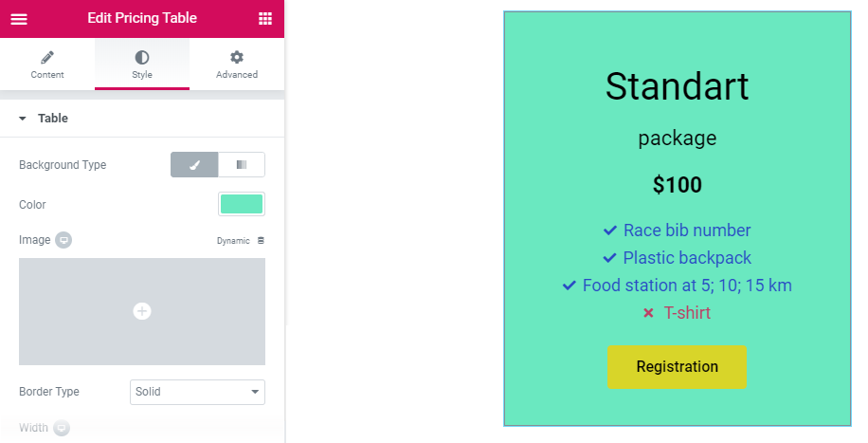The image size is (868, 443).
Task: Select gradient background type
Action: (x=242, y=165)
